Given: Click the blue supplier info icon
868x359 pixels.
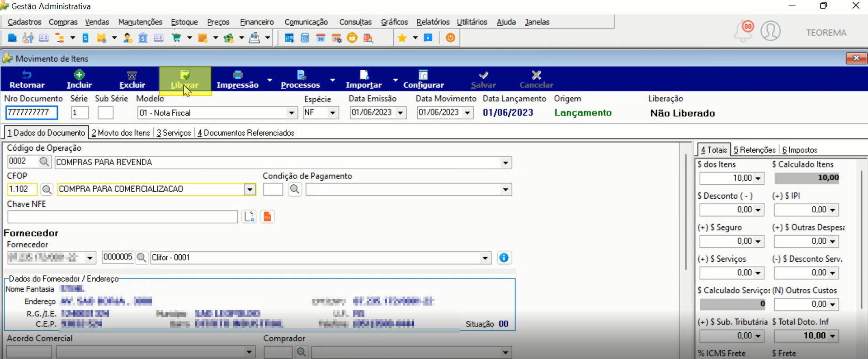Looking at the screenshot, I should tap(504, 258).
